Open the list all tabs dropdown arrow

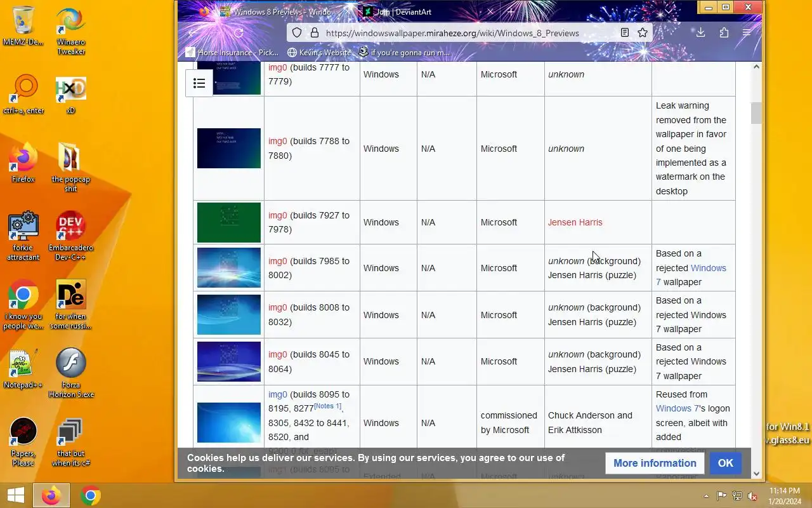pyautogui.click(x=668, y=11)
